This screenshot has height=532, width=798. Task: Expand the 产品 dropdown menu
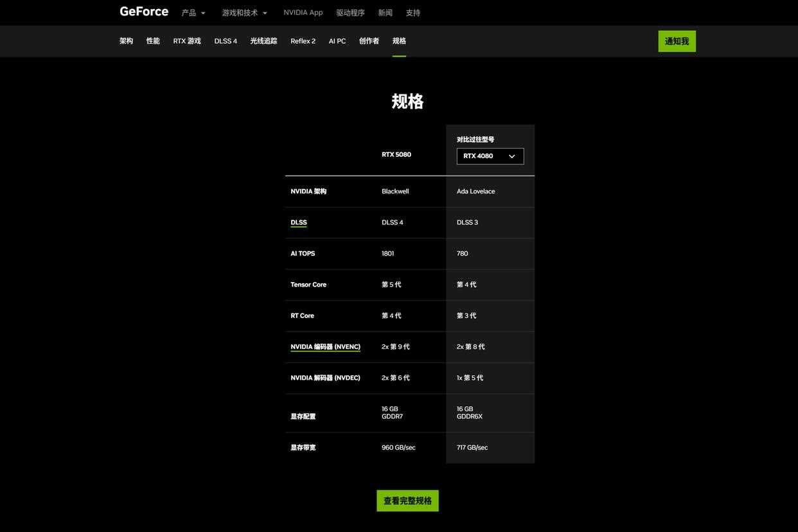193,13
